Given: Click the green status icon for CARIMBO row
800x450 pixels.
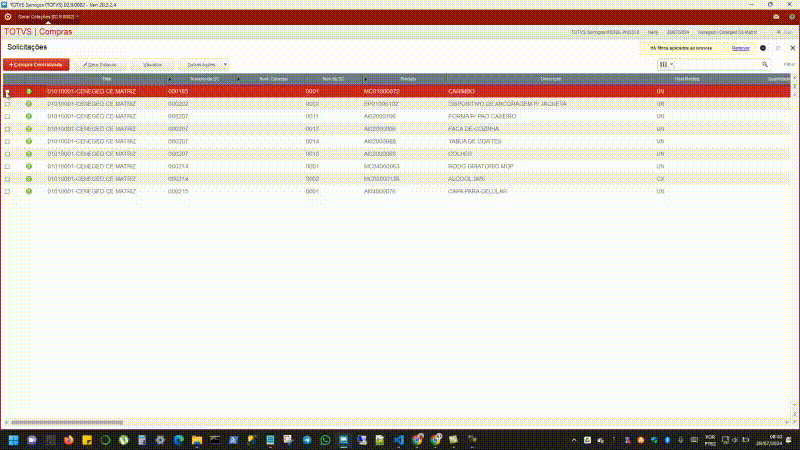Looking at the screenshot, I should [29, 91].
